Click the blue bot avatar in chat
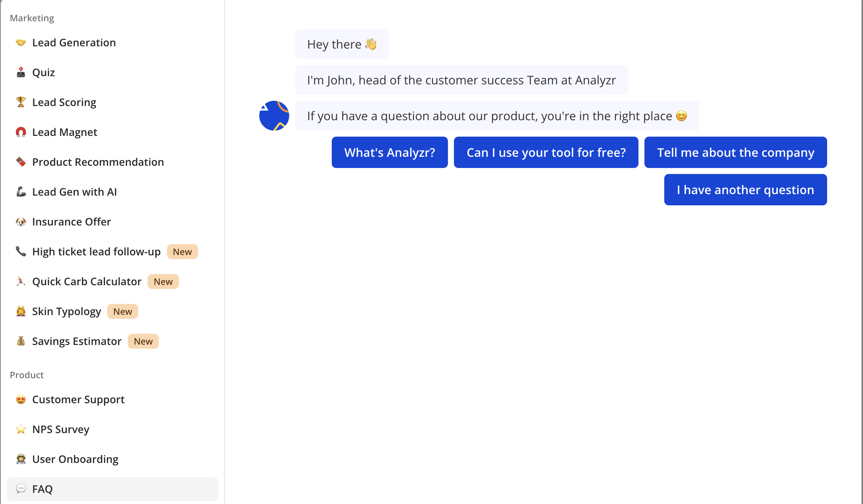Screen dimensions: 863x504 click(x=274, y=116)
